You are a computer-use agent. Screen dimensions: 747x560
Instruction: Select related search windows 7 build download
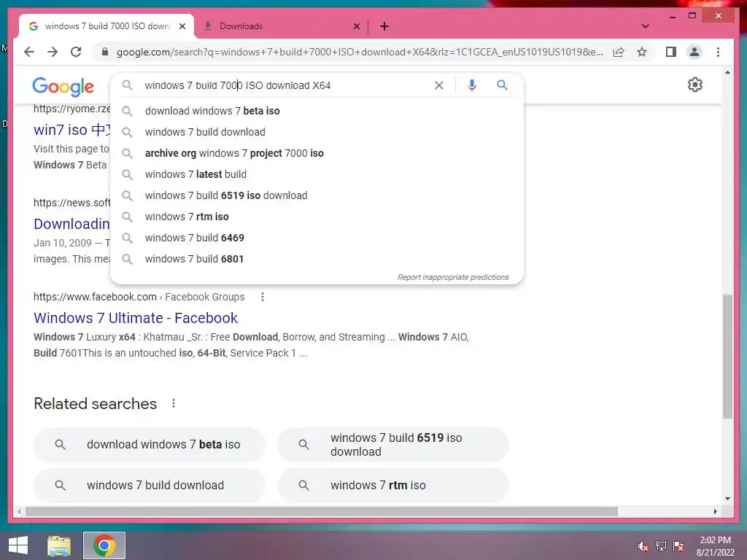(149, 485)
